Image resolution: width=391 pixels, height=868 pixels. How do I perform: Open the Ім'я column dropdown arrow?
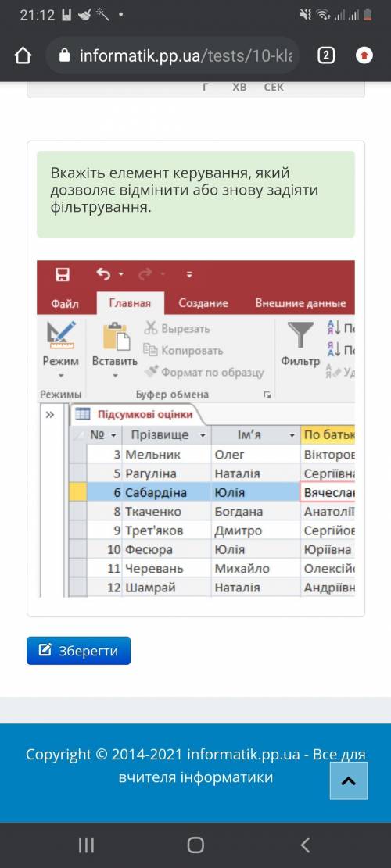[292, 435]
